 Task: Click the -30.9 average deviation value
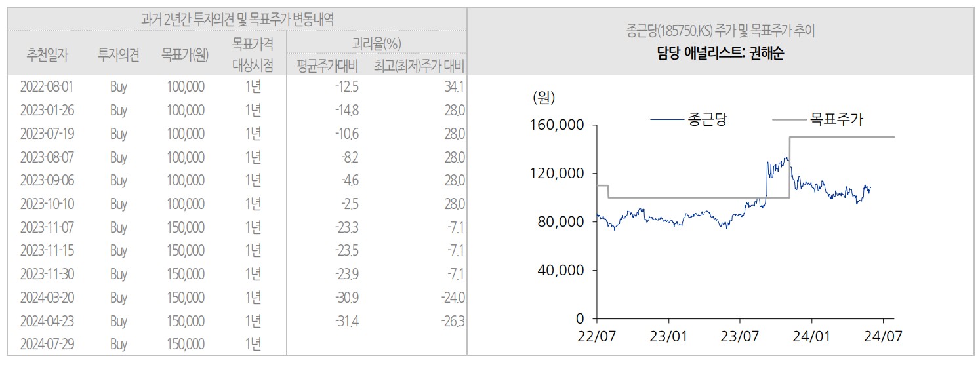coord(347,298)
